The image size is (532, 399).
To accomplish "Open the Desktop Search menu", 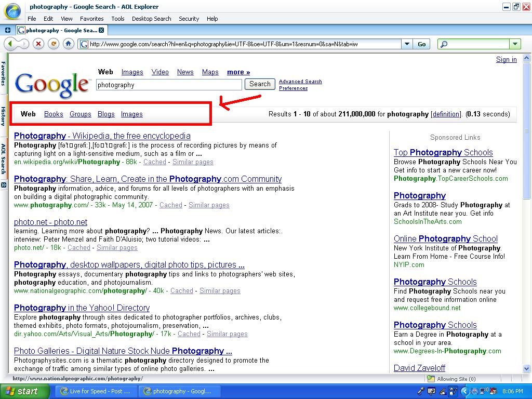I will click(x=151, y=19).
